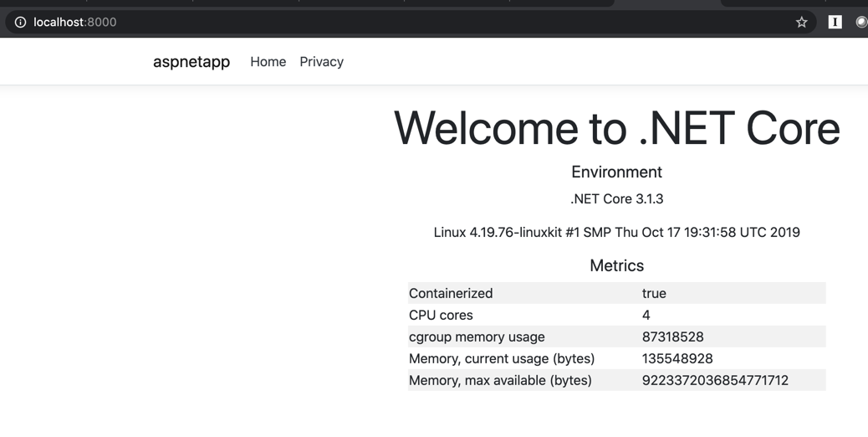The height and width of the screenshot is (437, 868).
Task: Click the "Welcome to .NET Core" heading
Action: tap(616, 129)
